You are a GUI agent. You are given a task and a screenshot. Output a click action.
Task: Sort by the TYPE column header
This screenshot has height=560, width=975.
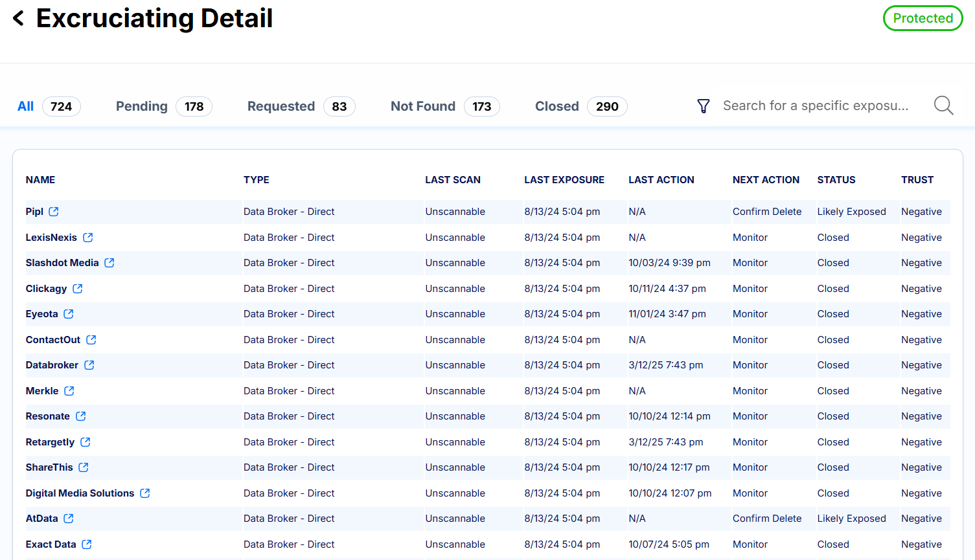(257, 180)
